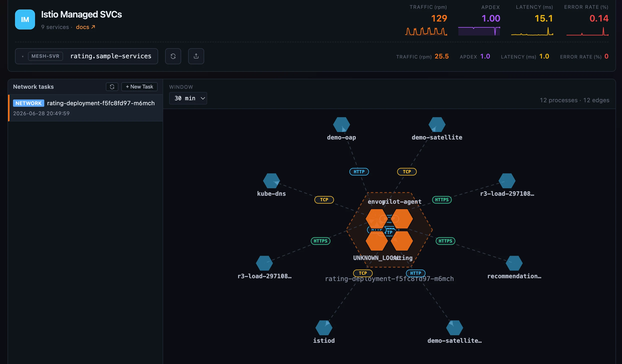This screenshot has height=364, width=622.
Task: Click the '12 processes · 12 edges' summary text
Action: pyautogui.click(x=574, y=100)
